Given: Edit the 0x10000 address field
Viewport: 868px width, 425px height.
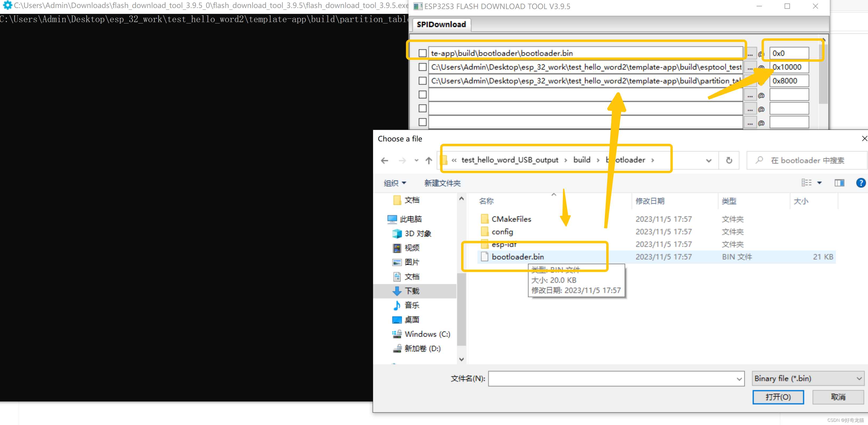Looking at the screenshot, I should (x=789, y=67).
